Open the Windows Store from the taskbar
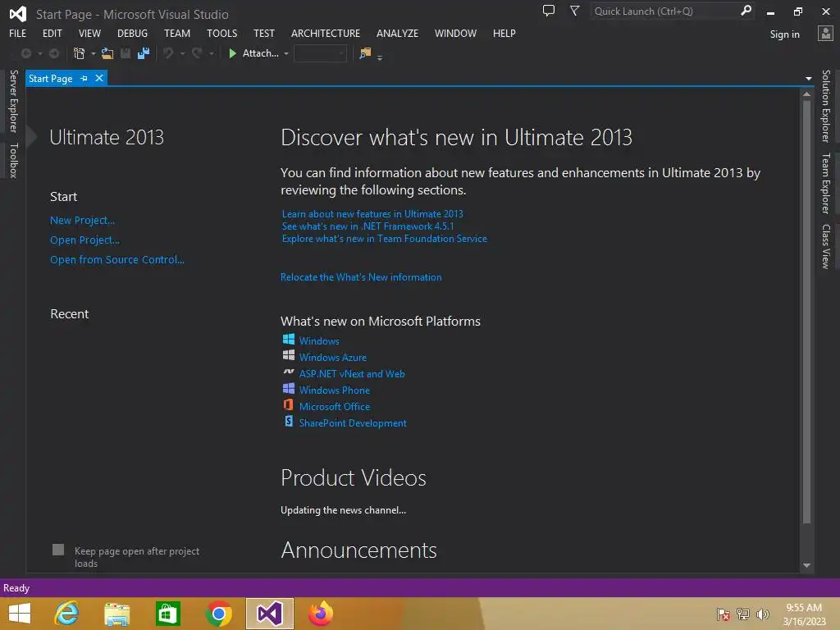 (x=167, y=614)
